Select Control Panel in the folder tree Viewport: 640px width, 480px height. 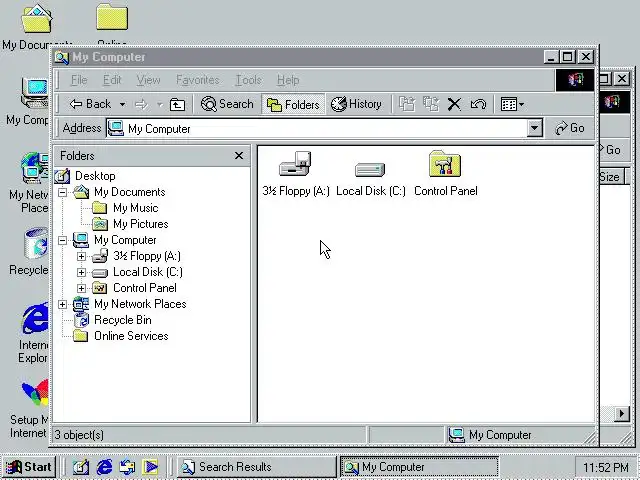click(144, 288)
